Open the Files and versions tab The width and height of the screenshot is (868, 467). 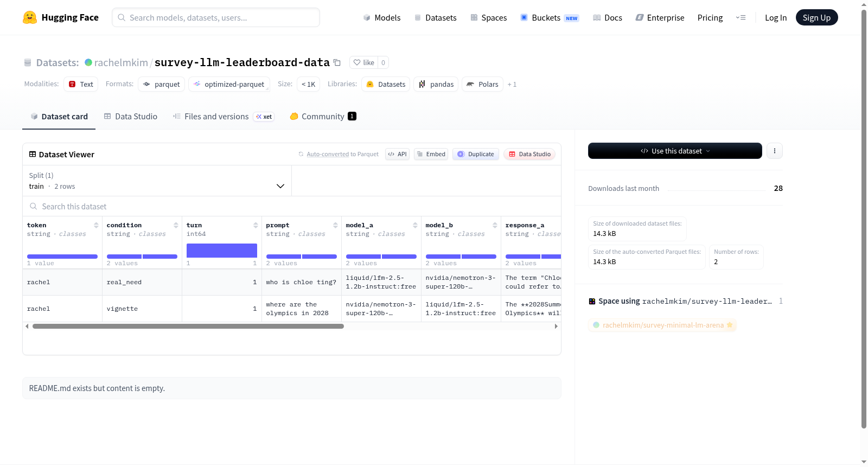(224, 117)
